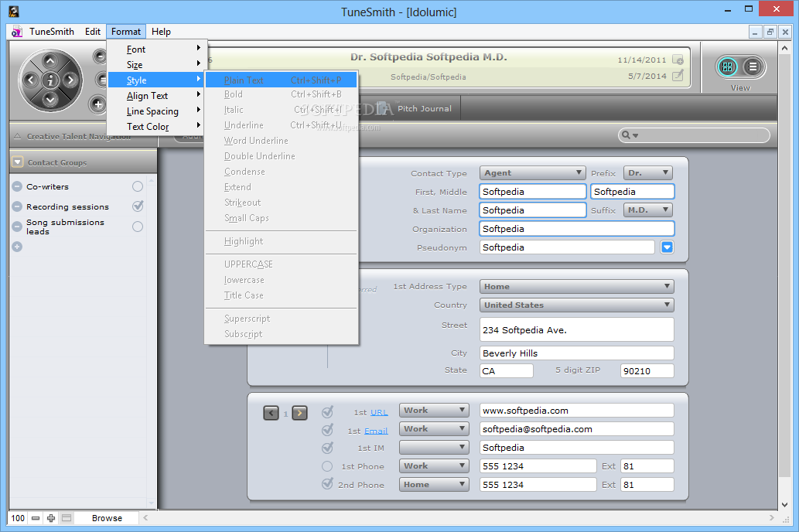Screen dimensions: 799x532
Task: Open the 1st Email link
Action: (376, 431)
